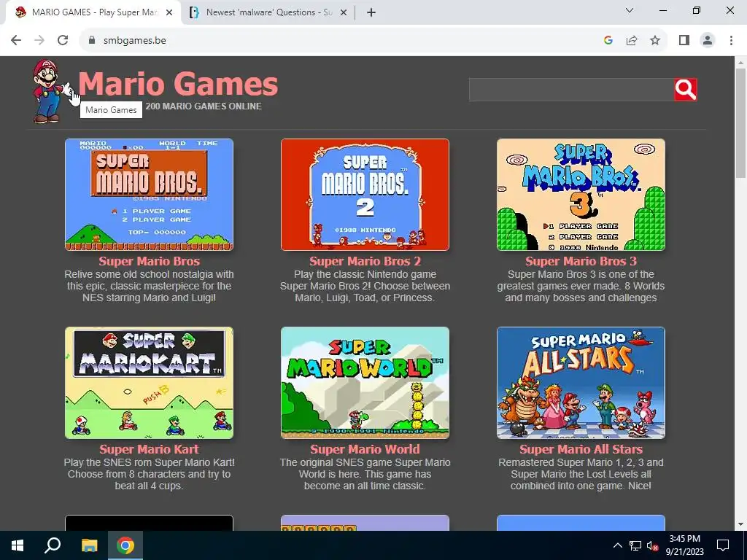Viewport: 747px width, 560px height.
Task: Select the MARIO GAMES tab
Action: click(x=93, y=12)
